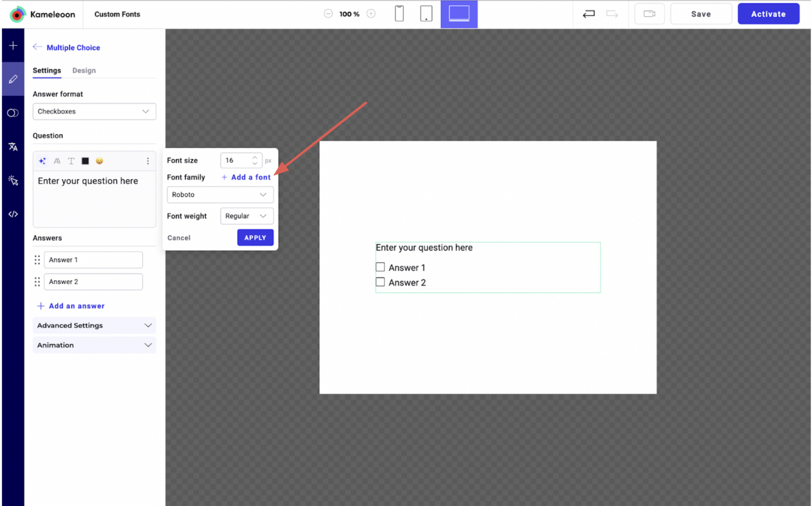Screen dimensions: 812x506
Task: Open the Font weight Regular dropdown
Action: click(246, 216)
